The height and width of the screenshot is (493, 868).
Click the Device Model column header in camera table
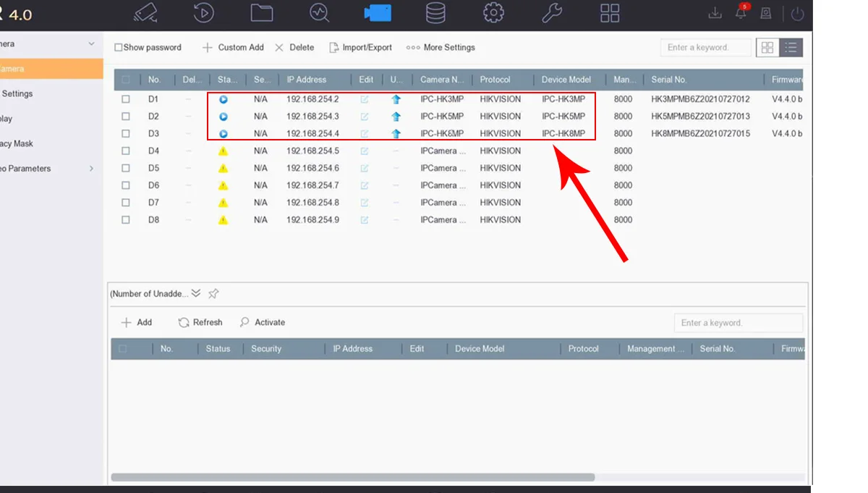[566, 80]
